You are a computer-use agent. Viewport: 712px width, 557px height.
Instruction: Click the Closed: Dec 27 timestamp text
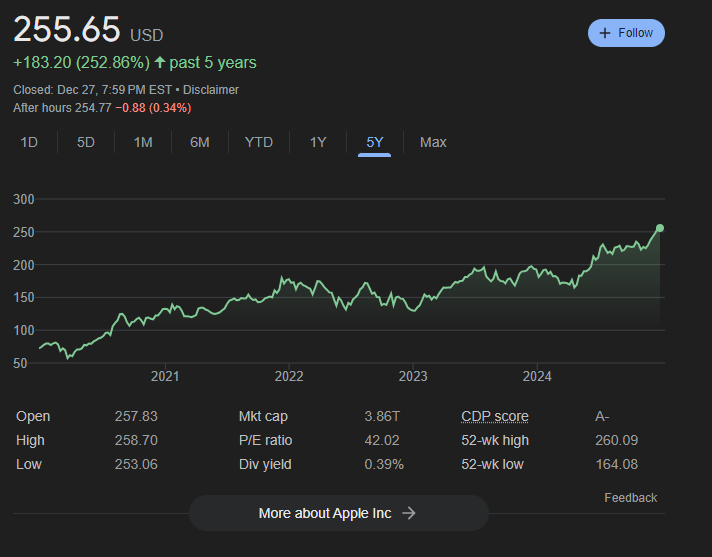tap(93, 90)
